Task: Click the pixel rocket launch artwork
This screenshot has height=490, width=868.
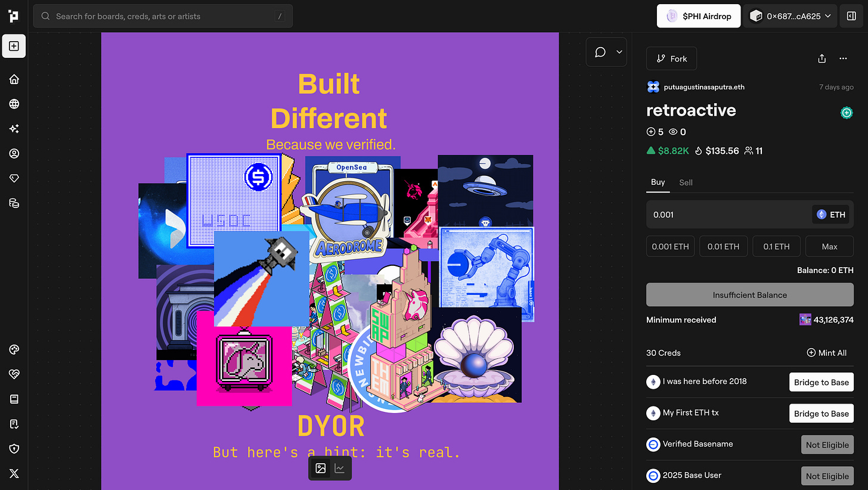Action: [x=261, y=279]
